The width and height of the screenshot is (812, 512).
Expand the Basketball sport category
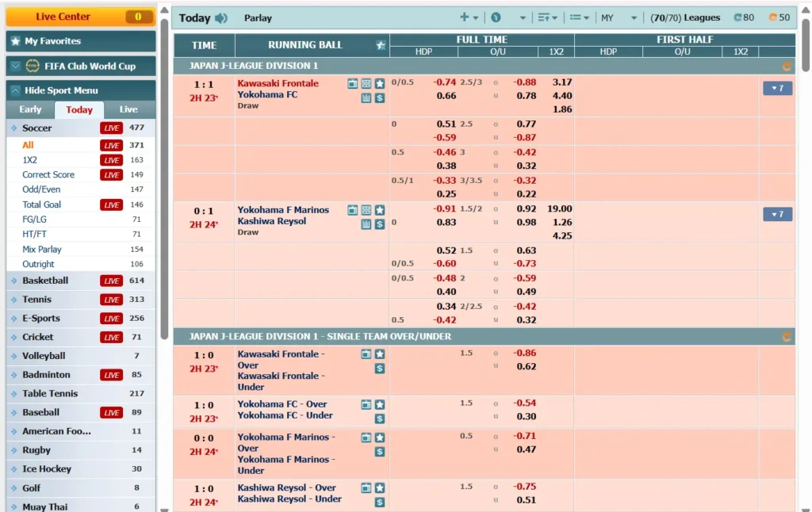(81, 281)
